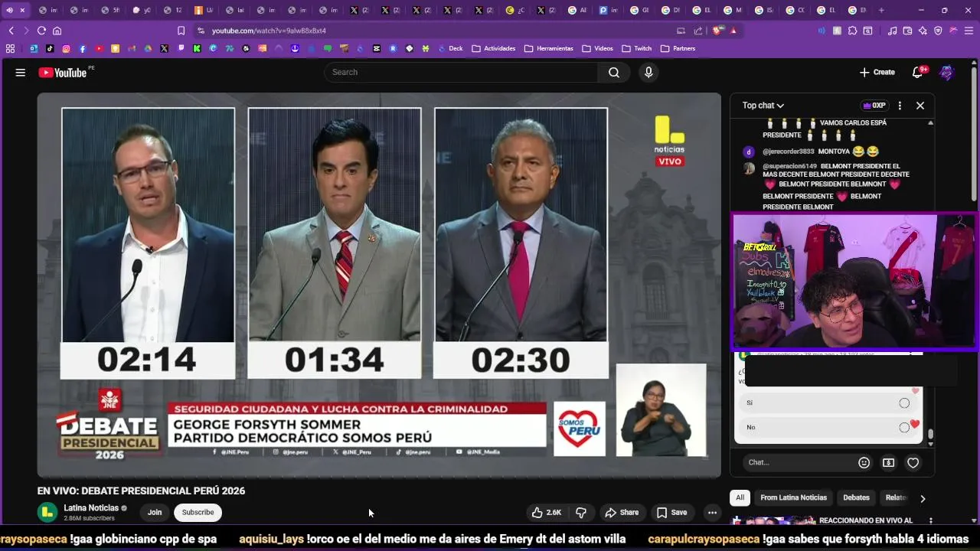Open the Latina Noticias channel avatar
This screenshot has height=551, width=980.
point(47,513)
